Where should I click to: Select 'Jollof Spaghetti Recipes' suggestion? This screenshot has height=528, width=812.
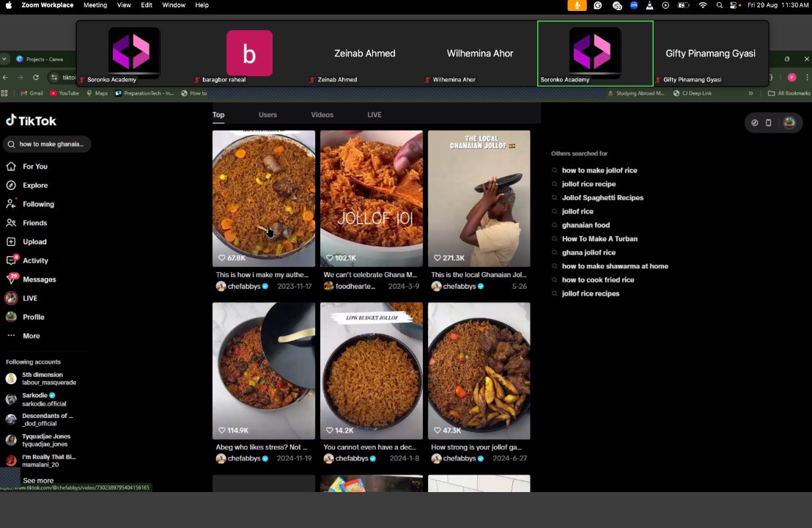(x=603, y=197)
